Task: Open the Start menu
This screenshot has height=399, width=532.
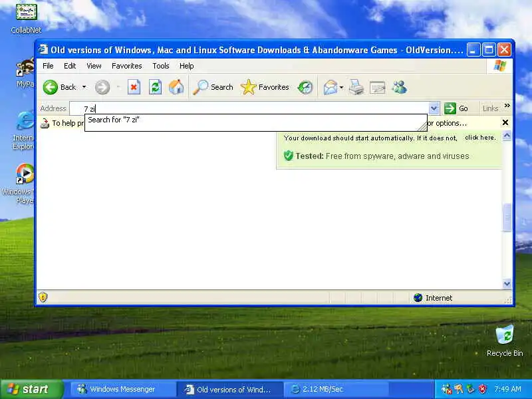Action: click(31, 389)
